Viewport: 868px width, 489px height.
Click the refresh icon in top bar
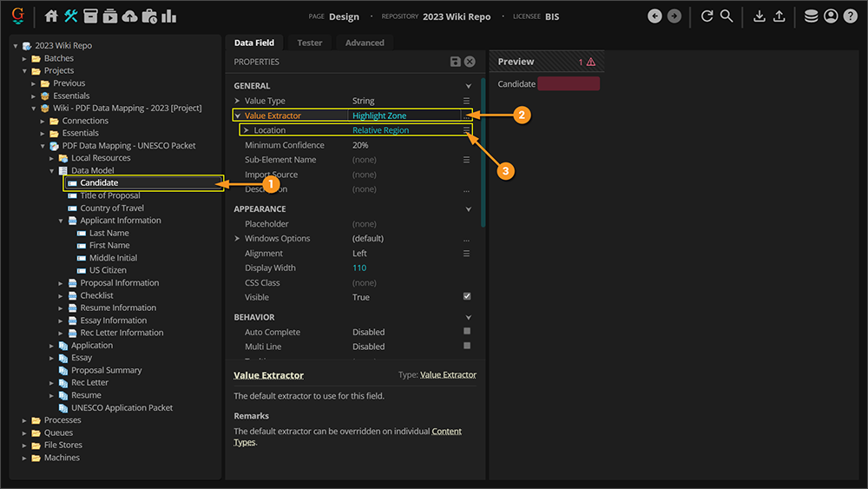pyautogui.click(x=707, y=17)
